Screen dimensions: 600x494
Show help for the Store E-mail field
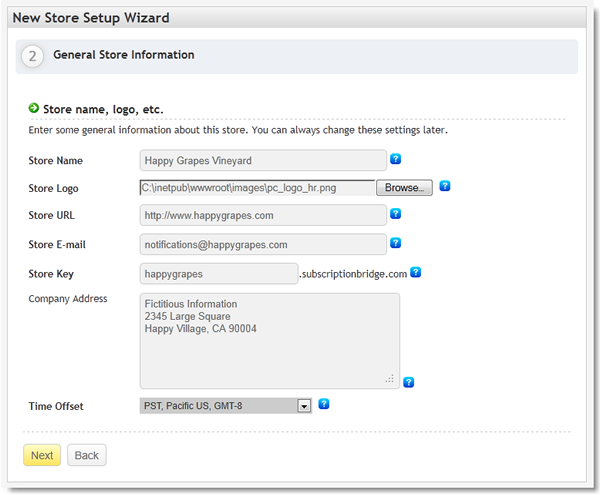(x=396, y=243)
